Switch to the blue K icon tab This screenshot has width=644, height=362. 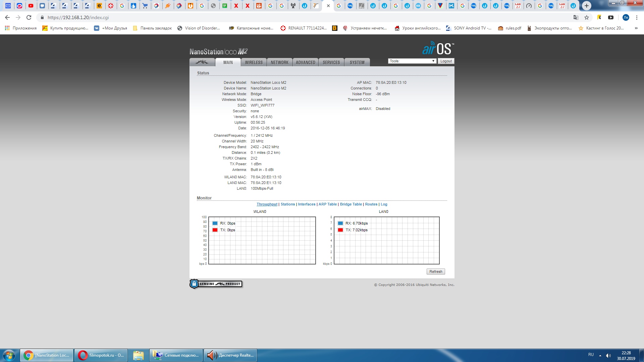click(451, 6)
